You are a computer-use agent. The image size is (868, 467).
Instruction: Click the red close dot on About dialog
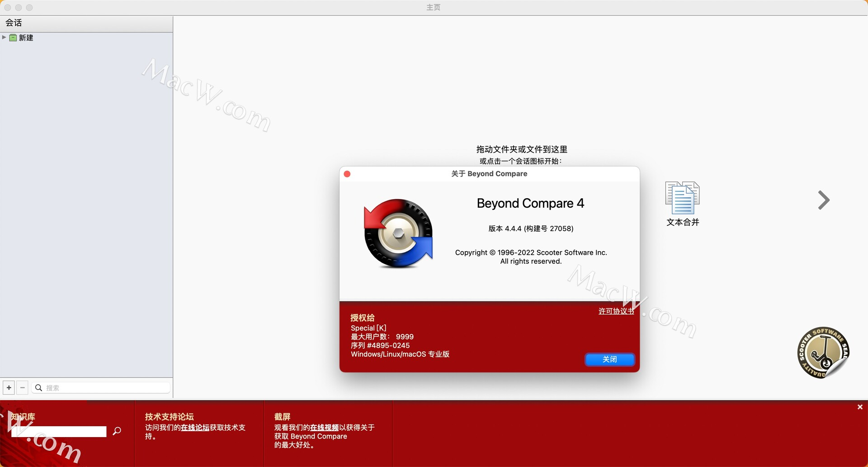click(347, 174)
